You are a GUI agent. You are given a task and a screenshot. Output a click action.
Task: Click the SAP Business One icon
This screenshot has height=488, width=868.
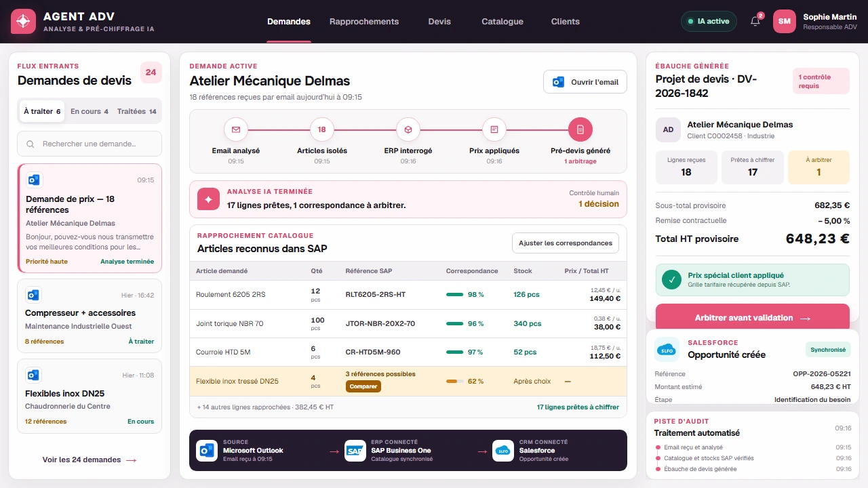click(x=355, y=451)
